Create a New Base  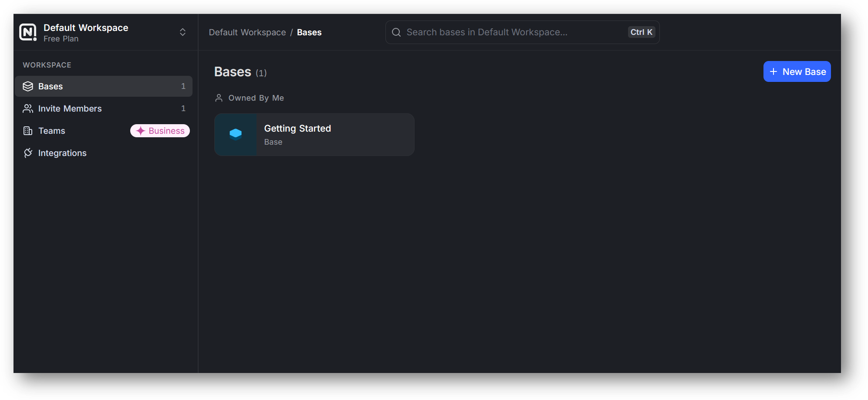coord(797,71)
